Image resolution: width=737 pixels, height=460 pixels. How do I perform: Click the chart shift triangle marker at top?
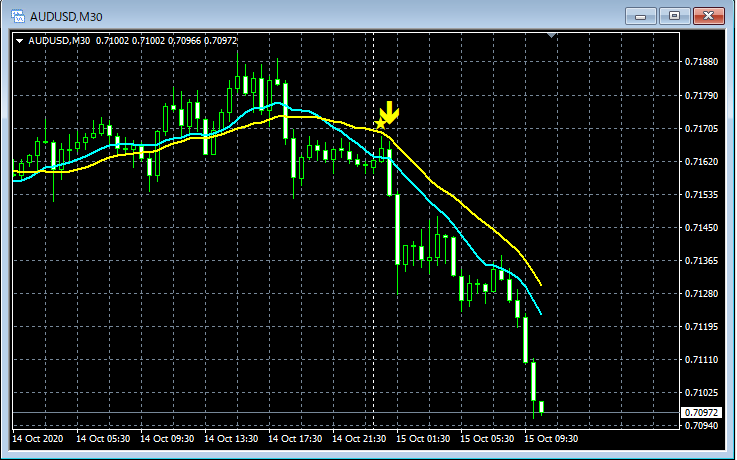click(552, 35)
